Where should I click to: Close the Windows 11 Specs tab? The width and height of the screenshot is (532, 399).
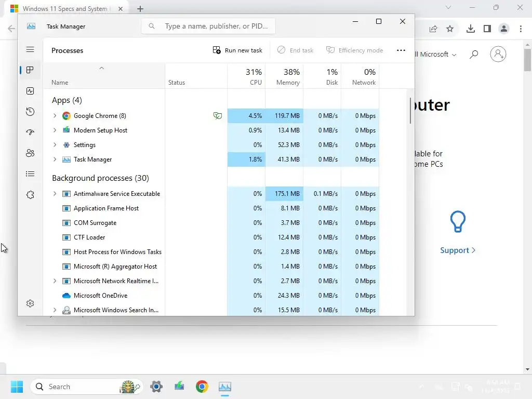click(121, 9)
